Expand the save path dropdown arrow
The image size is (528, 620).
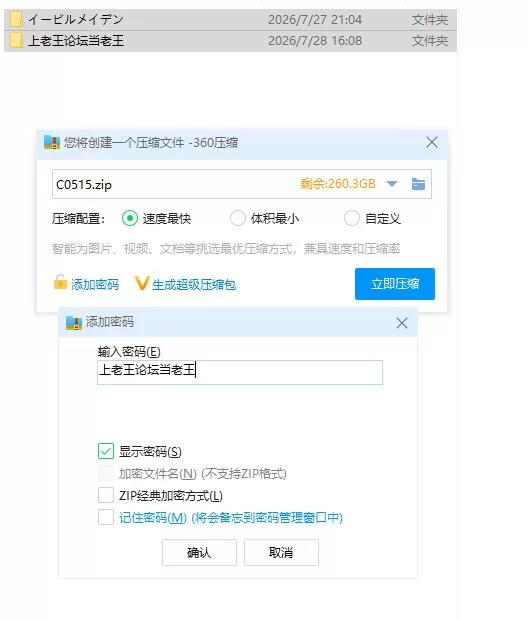click(x=392, y=184)
